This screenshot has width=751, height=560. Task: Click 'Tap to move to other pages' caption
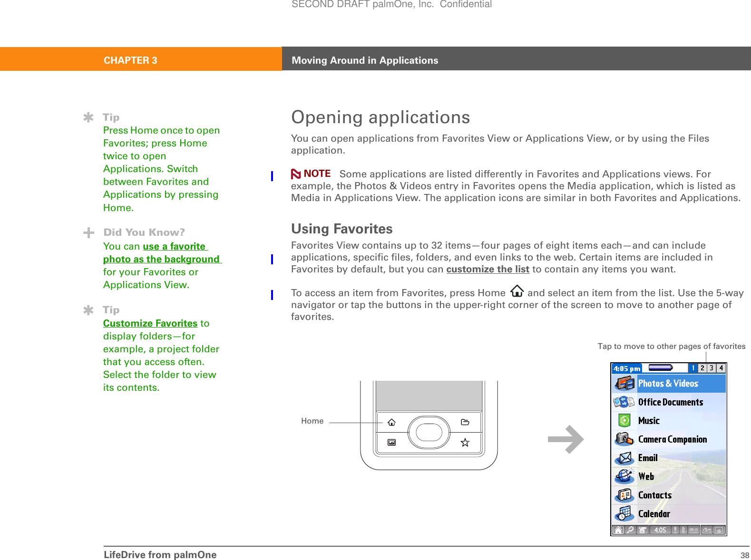(x=672, y=346)
